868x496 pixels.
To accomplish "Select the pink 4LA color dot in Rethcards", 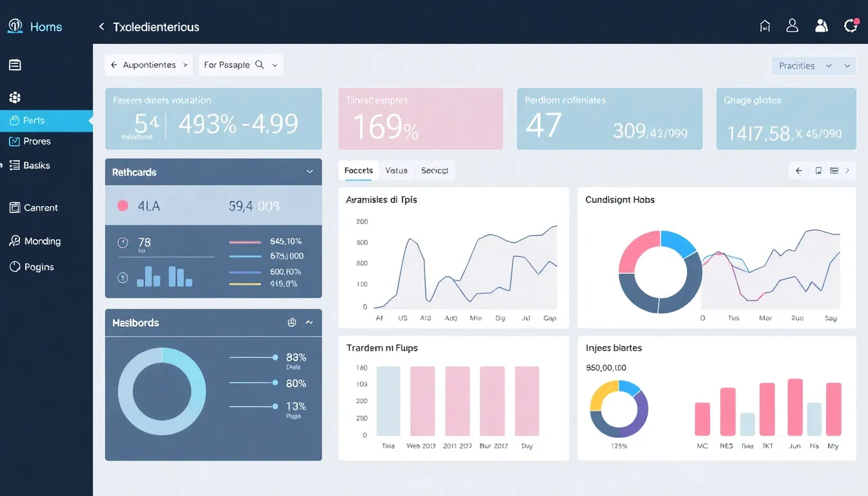I will coord(122,205).
